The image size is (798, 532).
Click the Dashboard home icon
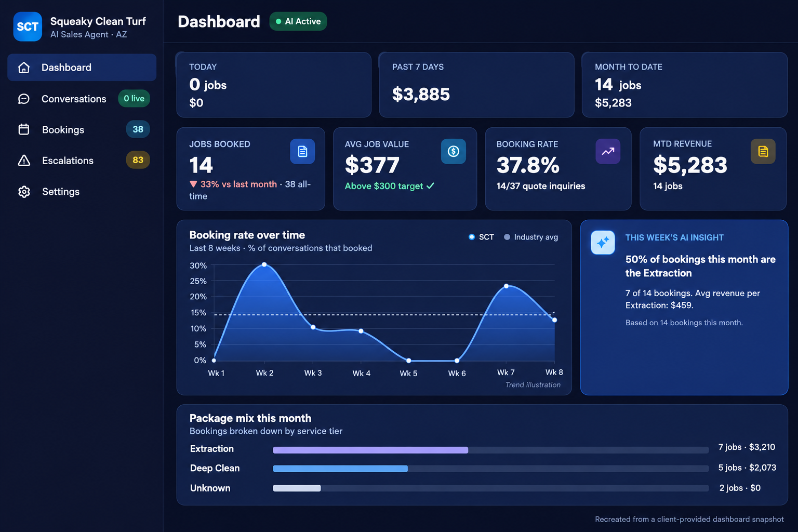(24, 68)
